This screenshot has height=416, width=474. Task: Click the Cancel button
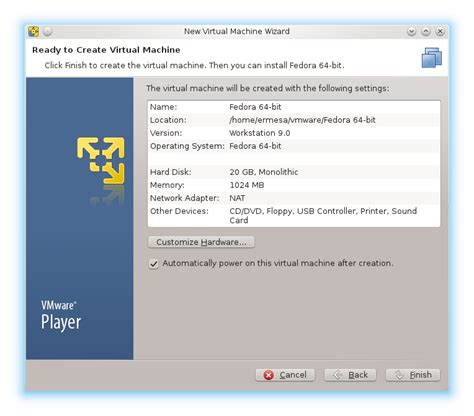click(285, 375)
